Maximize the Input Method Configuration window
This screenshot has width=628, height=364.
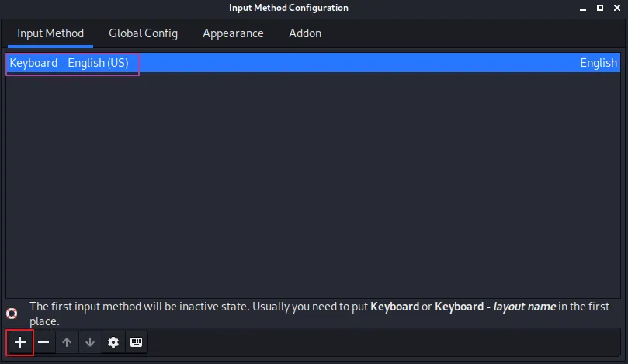(x=599, y=8)
